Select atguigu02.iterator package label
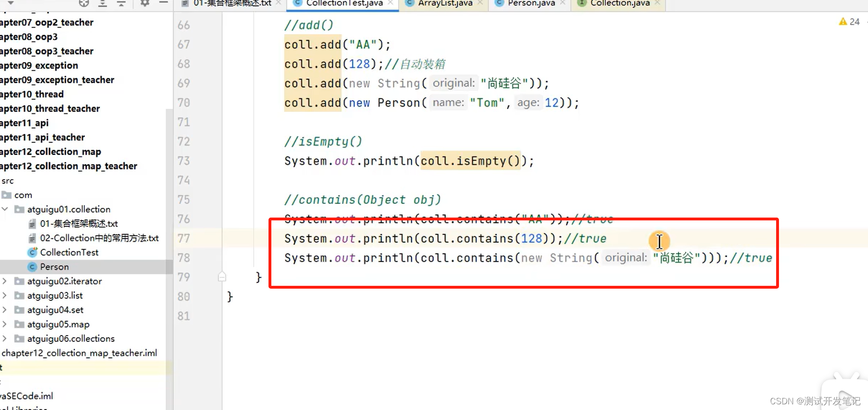Viewport: 868px width, 410px height. click(64, 281)
